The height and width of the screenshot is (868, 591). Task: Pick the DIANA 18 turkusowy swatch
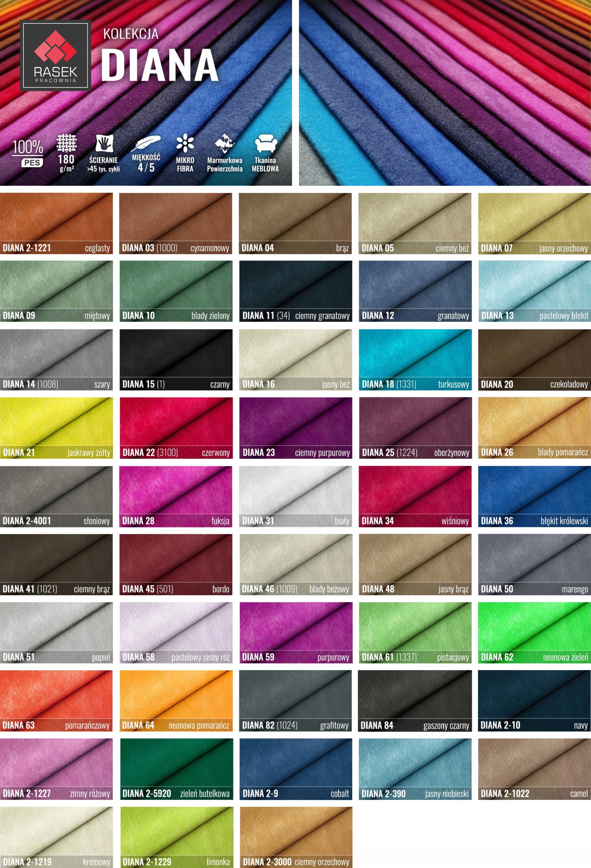pyautogui.click(x=415, y=360)
